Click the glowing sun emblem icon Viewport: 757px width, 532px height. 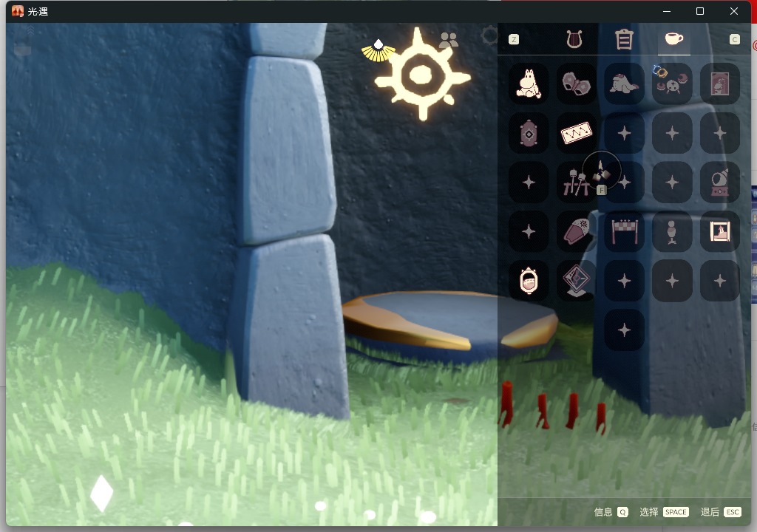coord(422,74)
